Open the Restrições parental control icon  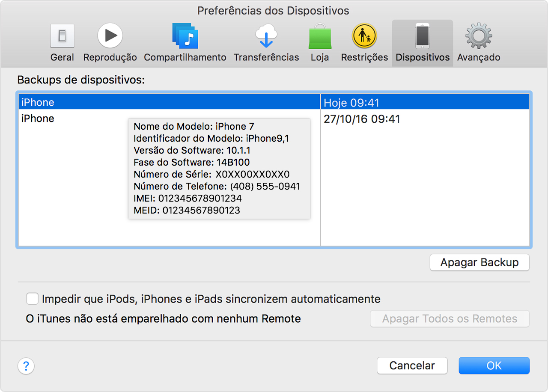(364, 36)
